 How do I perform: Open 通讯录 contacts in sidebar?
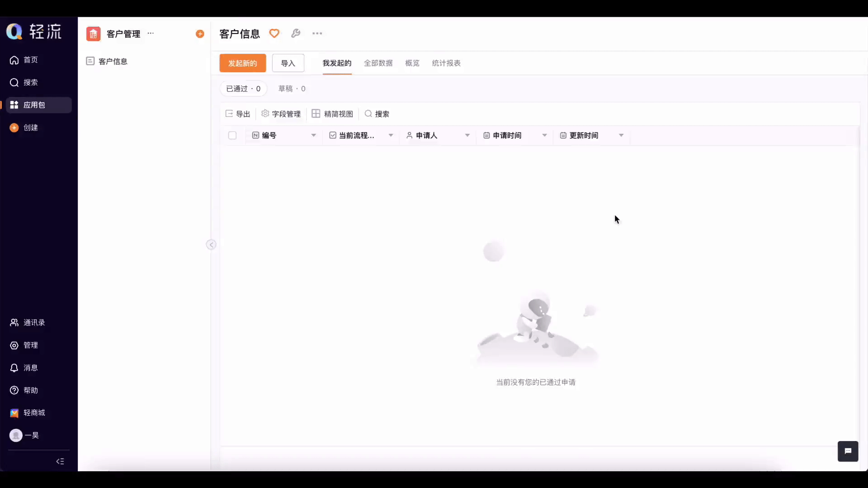click(34, 323)
